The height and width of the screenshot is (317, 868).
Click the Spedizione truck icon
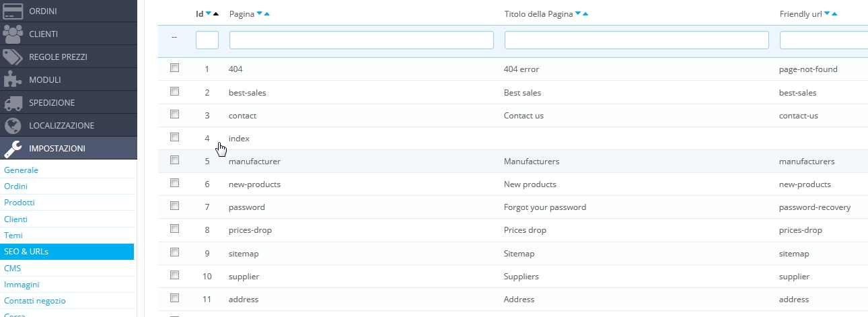(13, 102)
